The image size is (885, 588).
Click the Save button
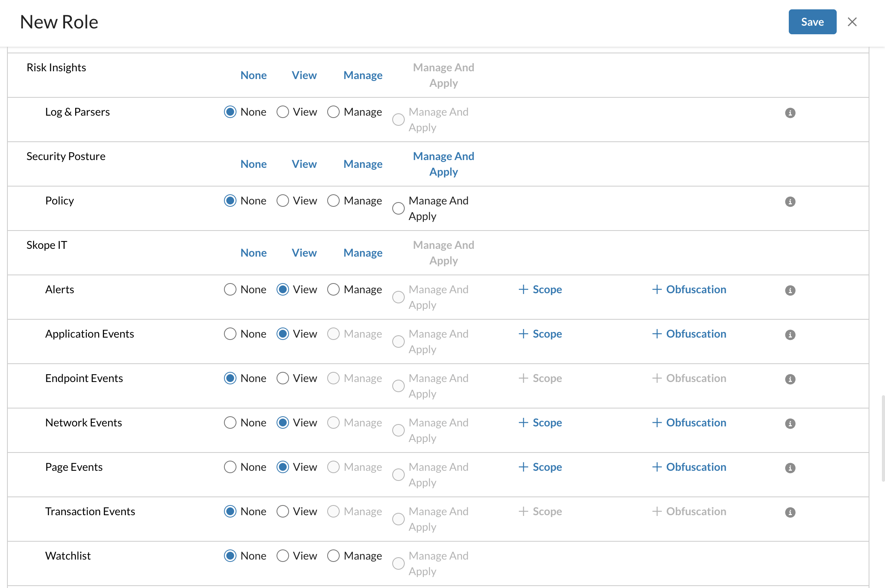[x=812, y=22]
